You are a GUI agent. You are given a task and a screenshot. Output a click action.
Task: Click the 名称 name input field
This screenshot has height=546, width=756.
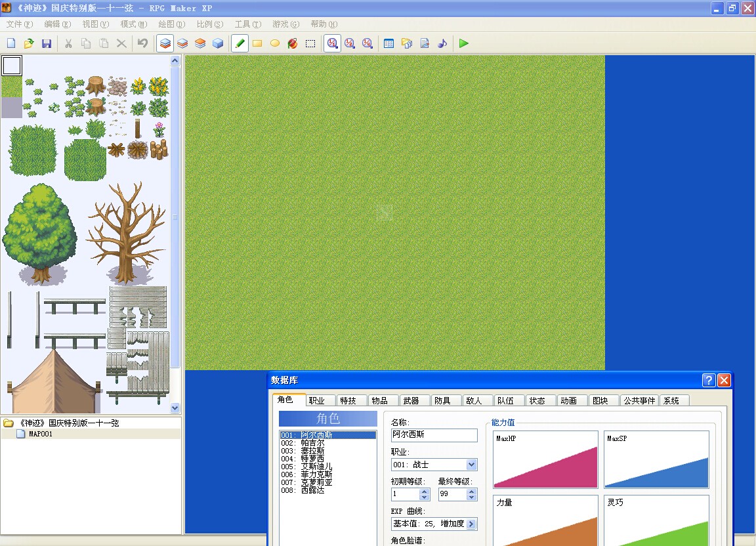434,435
